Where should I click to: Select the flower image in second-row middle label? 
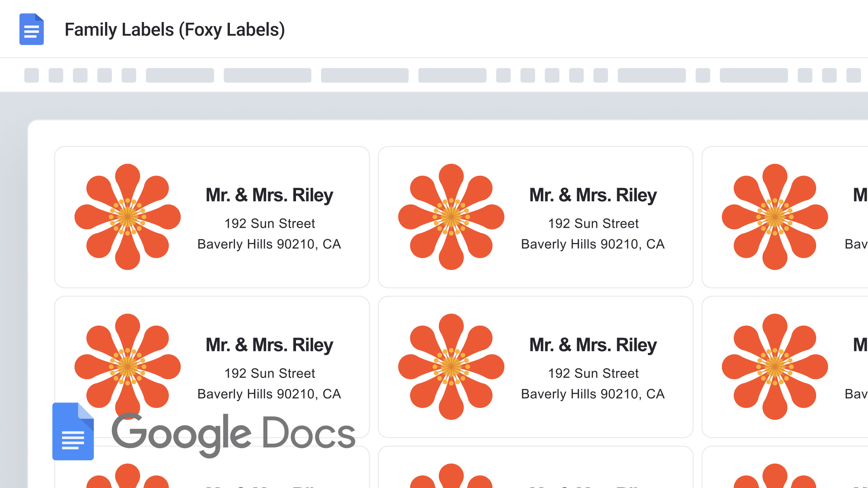[451, 367]
